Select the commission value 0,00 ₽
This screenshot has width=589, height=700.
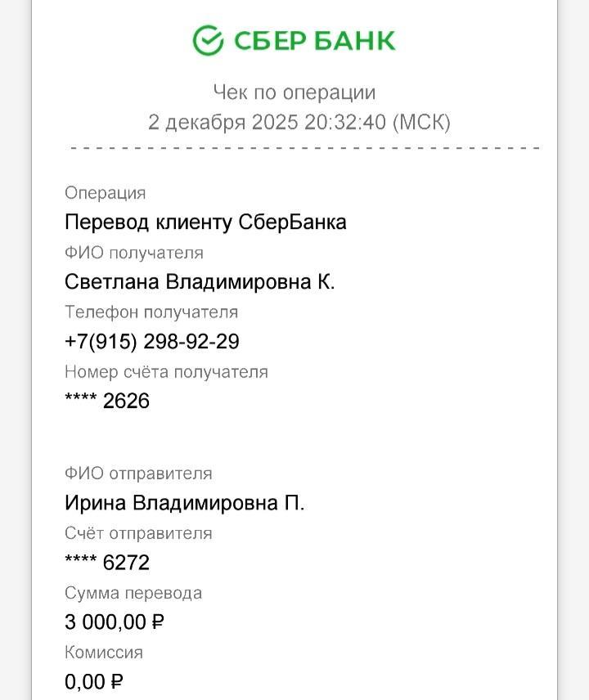click(x=94, y=681)
